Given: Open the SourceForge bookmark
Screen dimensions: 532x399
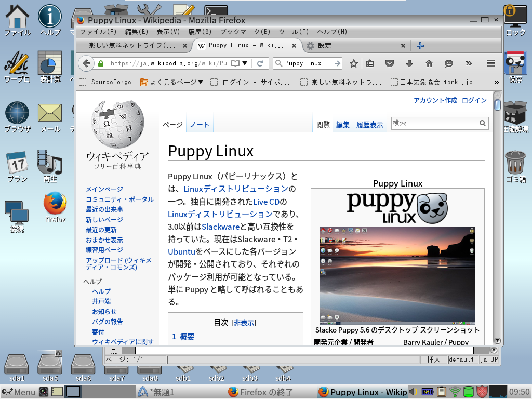Looking at the screenshot, I should coord(105,82).
